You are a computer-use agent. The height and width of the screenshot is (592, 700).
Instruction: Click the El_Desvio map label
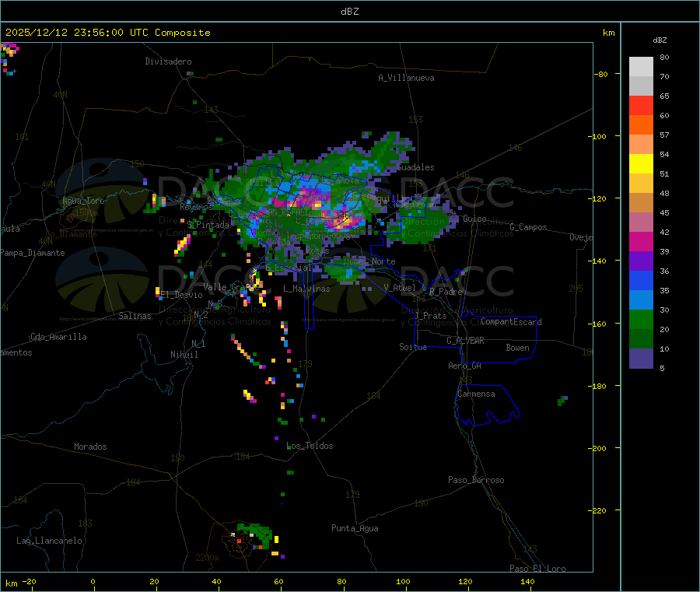(x=182, y=295)
